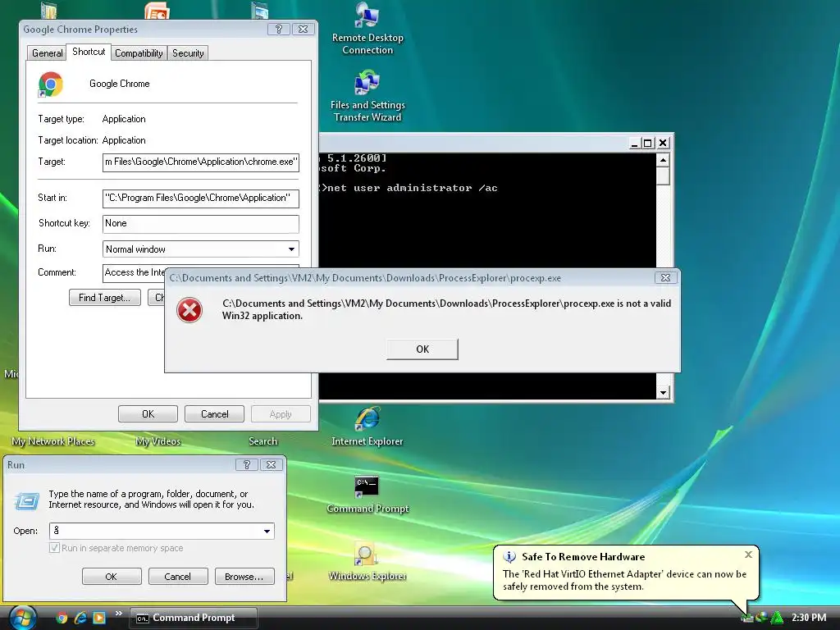Close the procexp.exe error dialog
Viewport: 840px width, 630px height.
[665, 278]
